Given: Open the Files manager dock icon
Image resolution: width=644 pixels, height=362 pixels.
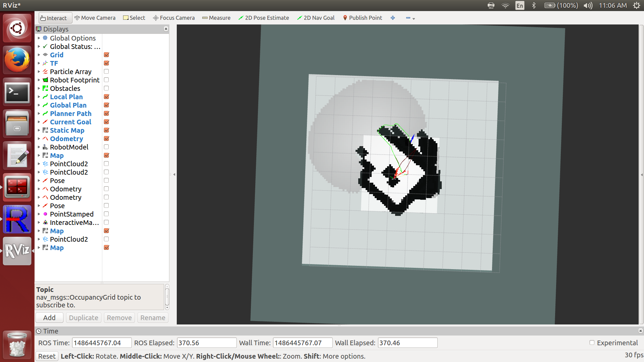Looking at the screenshot, I should (17, 124).
